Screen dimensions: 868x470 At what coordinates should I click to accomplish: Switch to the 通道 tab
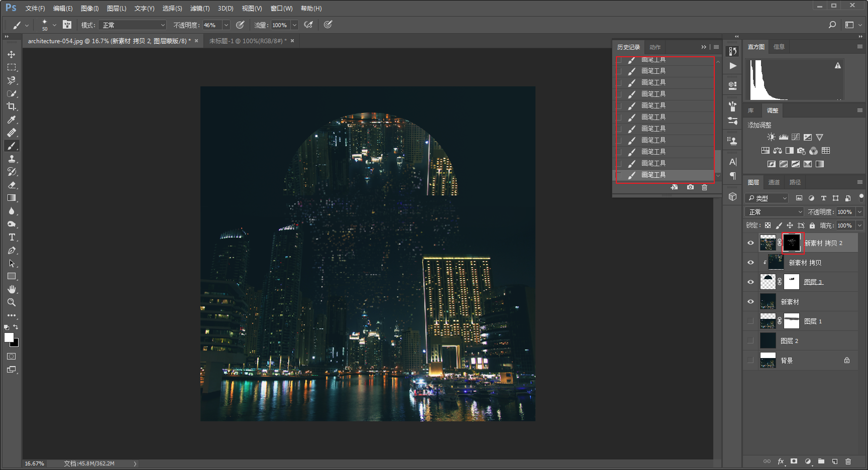pyautogui.click(x=774, y=182)
